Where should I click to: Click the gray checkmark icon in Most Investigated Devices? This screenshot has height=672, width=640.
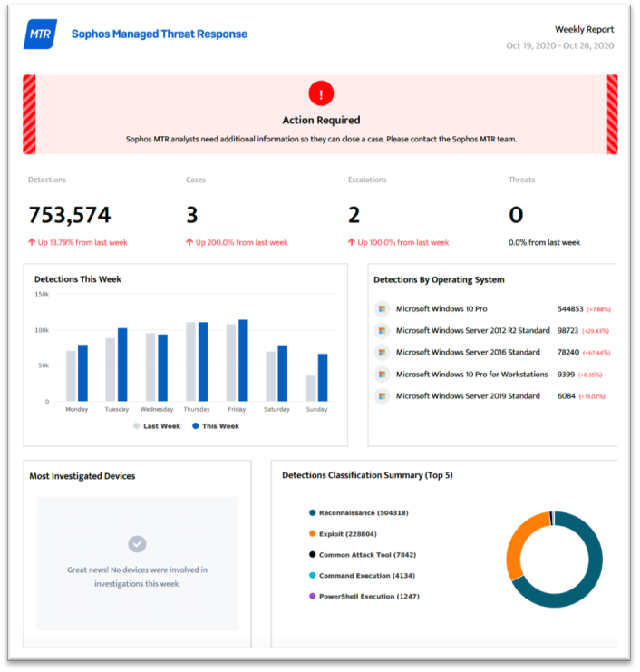[137, 544]
